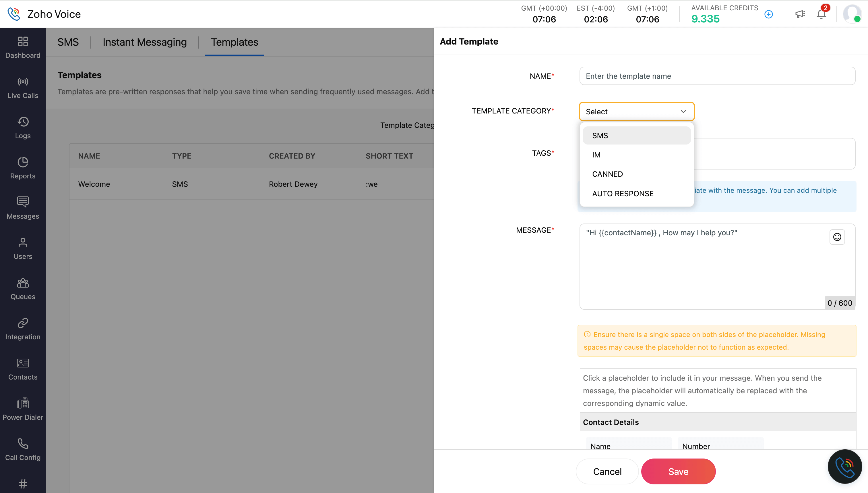Choose AUTO RESPONSE category option
Image resolution: width=868 pixels, height=493 pixels.
coord(622,193)
